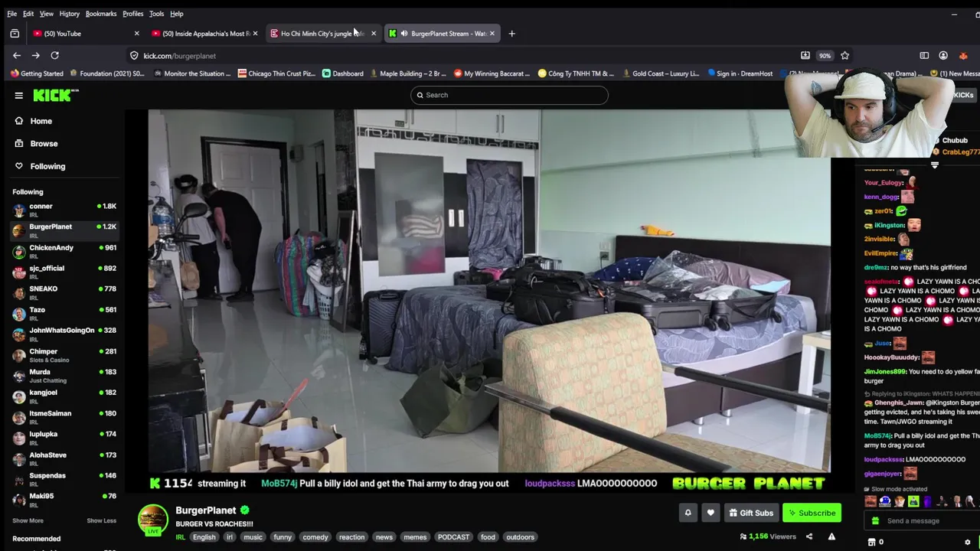Open the File menu
980x551 pixels.
(12, 14)
